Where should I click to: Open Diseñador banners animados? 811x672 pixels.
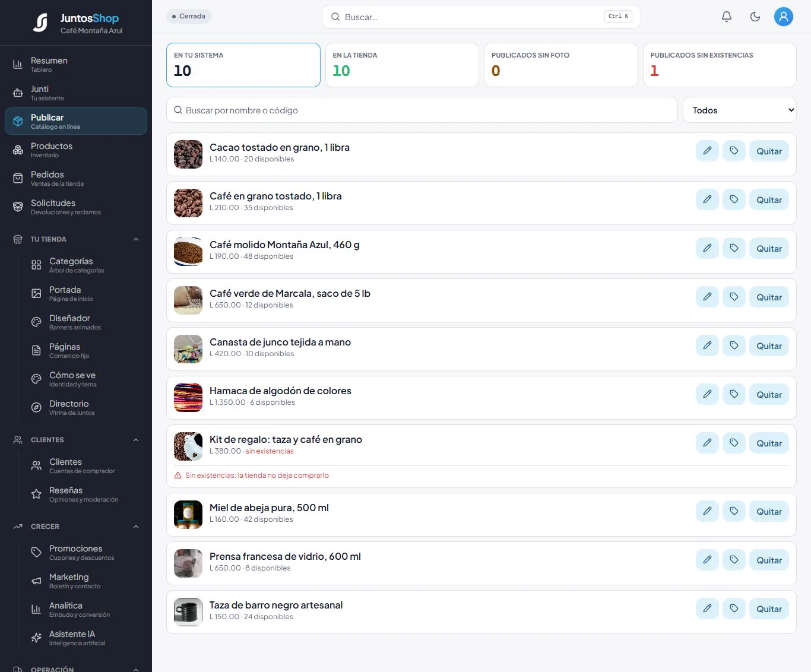(85, 322)
